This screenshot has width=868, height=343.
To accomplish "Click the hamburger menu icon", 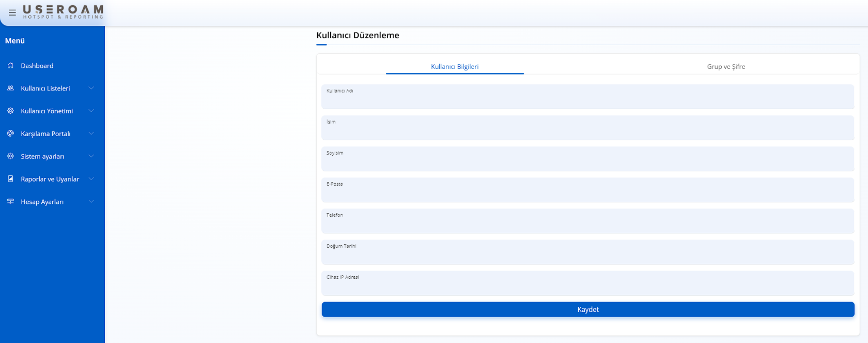I will coord(12,12).
